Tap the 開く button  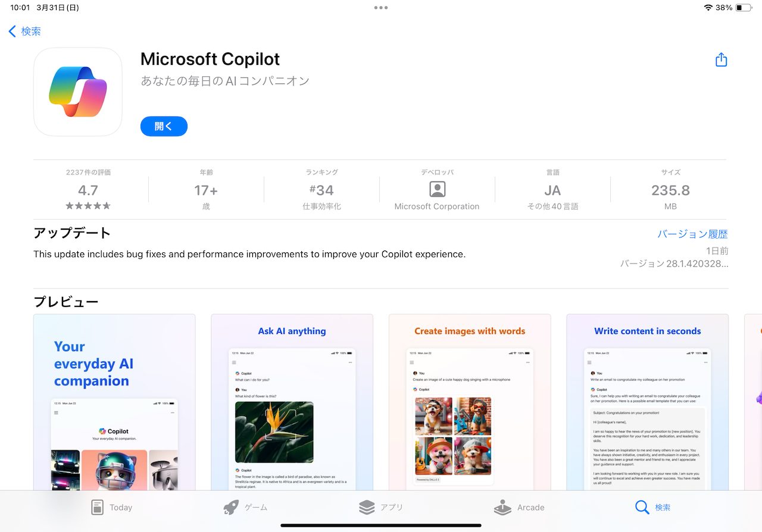pyautogui.click(x=164, y=126)
